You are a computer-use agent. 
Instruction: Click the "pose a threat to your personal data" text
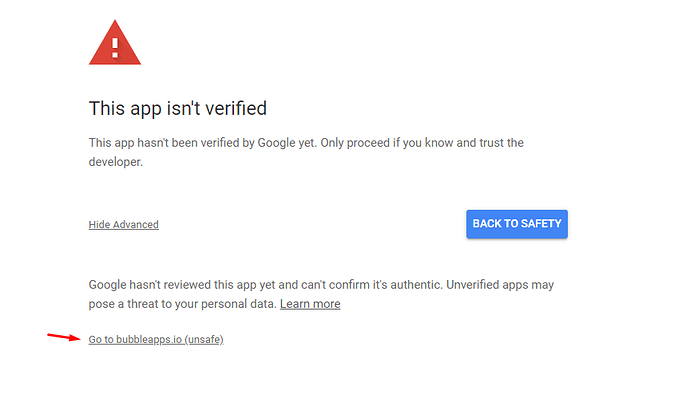pos(182,304)
